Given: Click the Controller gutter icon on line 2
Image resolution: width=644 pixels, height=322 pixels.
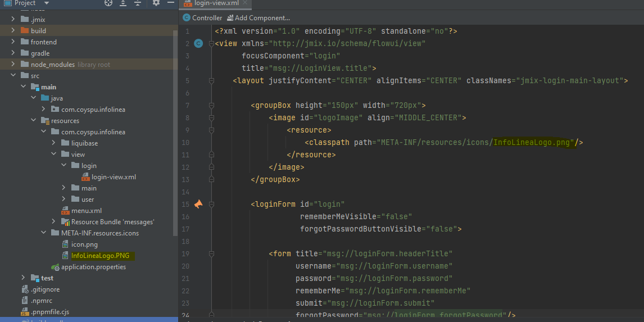Looking at the screenshot, I should tap(199, 43).
